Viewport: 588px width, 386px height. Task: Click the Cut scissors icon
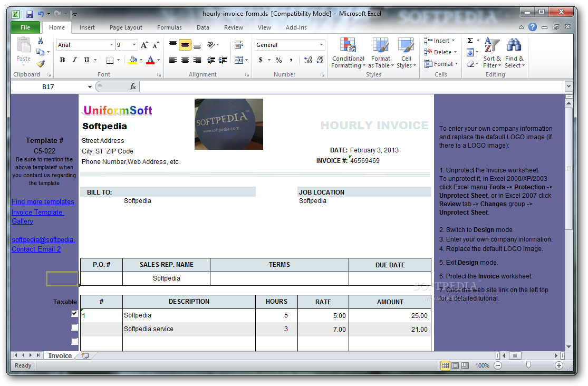point(41,41)
